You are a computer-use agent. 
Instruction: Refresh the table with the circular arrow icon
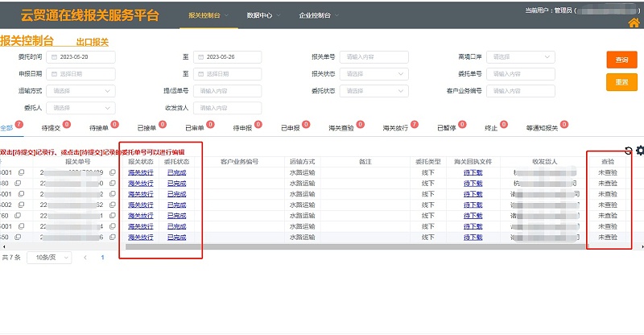(x=628, y=151)
